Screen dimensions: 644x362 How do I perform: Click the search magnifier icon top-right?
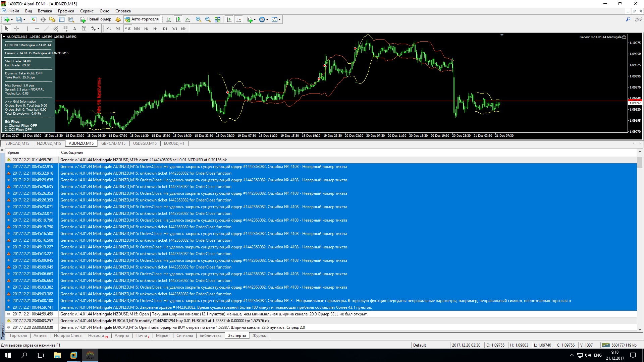tap(628, 19)
